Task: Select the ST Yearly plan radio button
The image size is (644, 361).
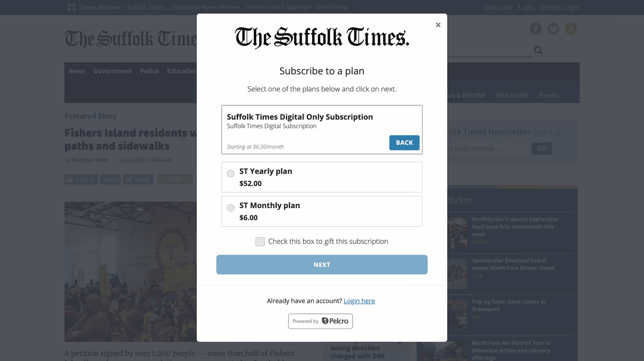Action: [231, 174]
